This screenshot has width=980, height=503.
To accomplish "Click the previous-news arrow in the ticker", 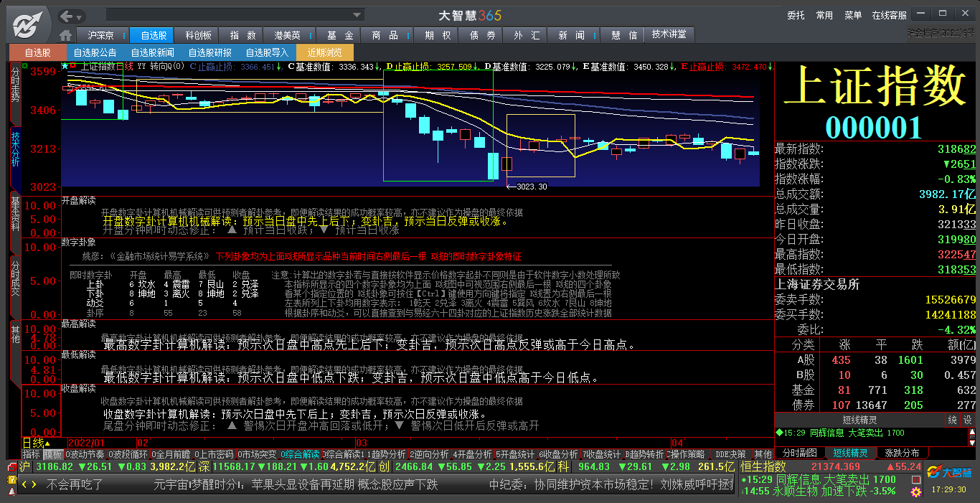I will pyautogui.click(x=24, y=484).
